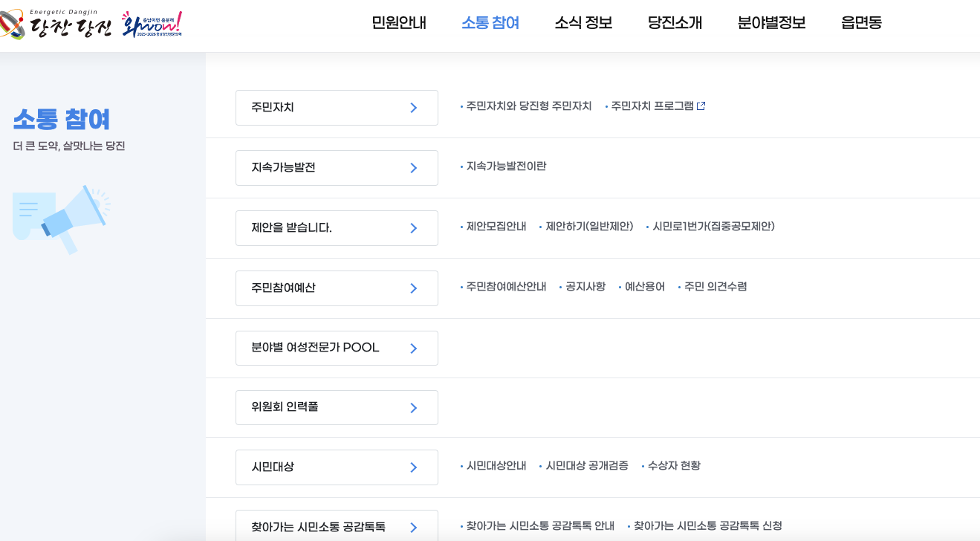Click the arrow icon on 지속가능발전 card
This screenshot has height=541, width=980.
coord(414,167)
